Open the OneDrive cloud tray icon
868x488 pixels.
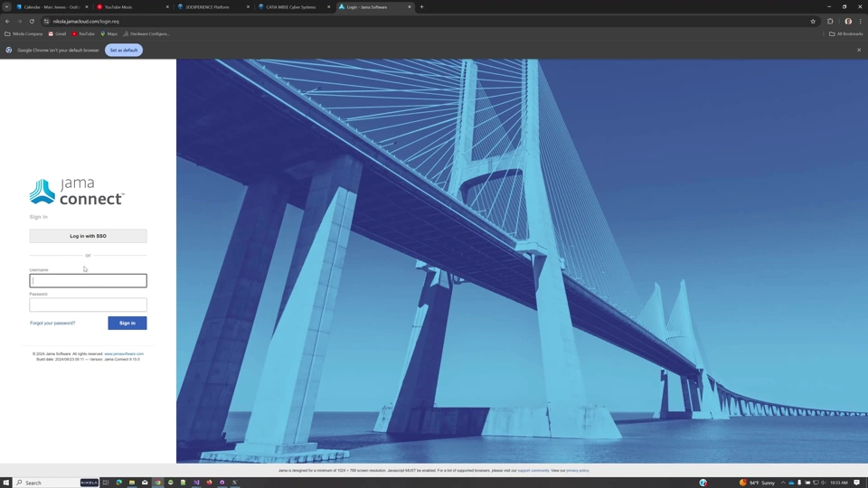pos(791,483)
